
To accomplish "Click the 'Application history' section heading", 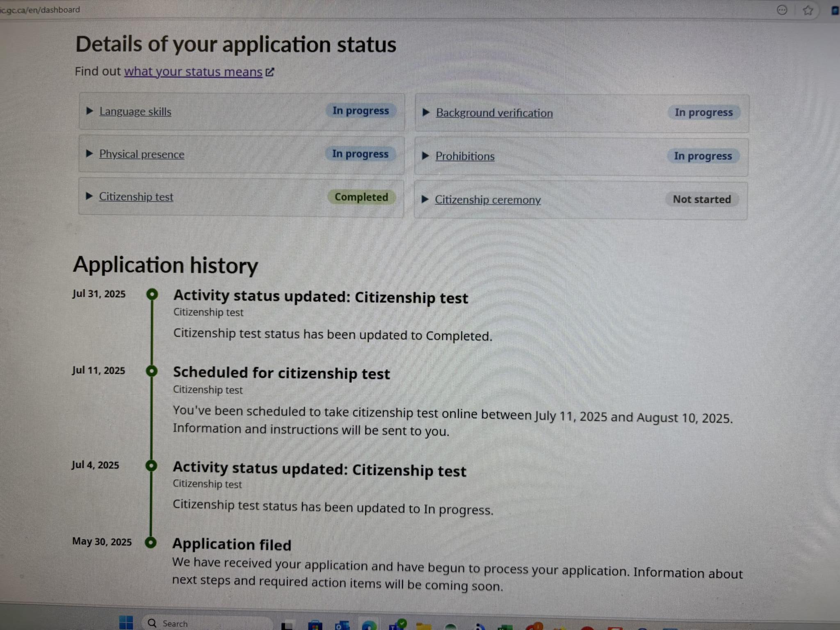I will point(166,265).
